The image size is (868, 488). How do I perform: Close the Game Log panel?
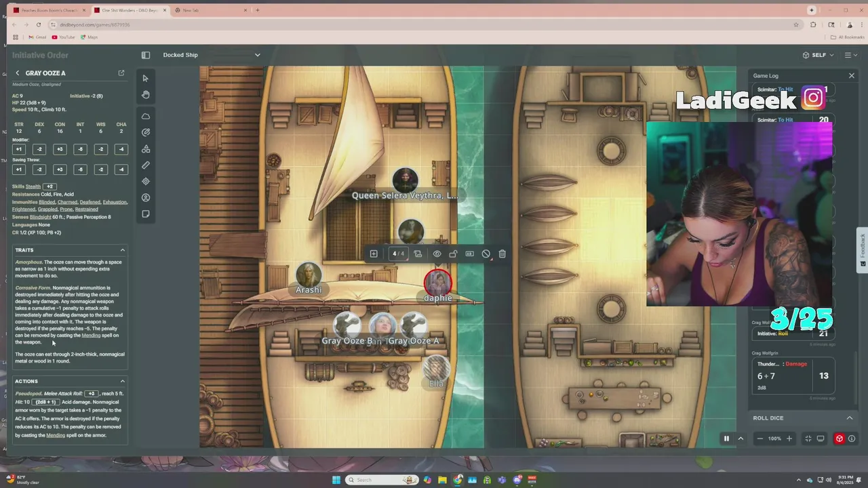(852, 75)
